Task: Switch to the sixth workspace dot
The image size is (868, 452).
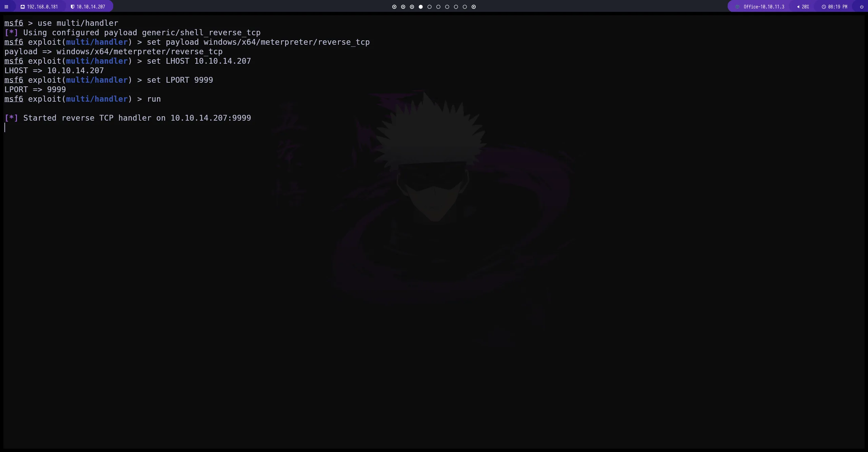Action: click(438, 7)
